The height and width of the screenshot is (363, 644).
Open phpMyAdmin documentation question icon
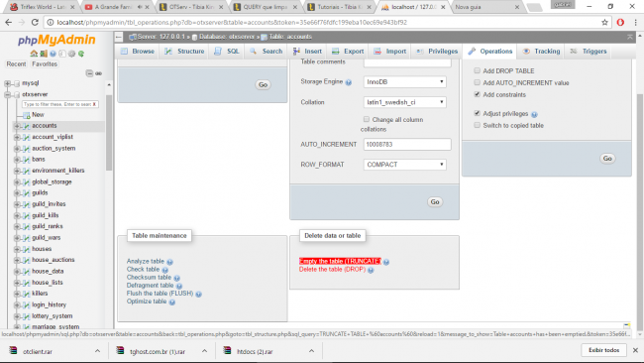coord(53,54)
